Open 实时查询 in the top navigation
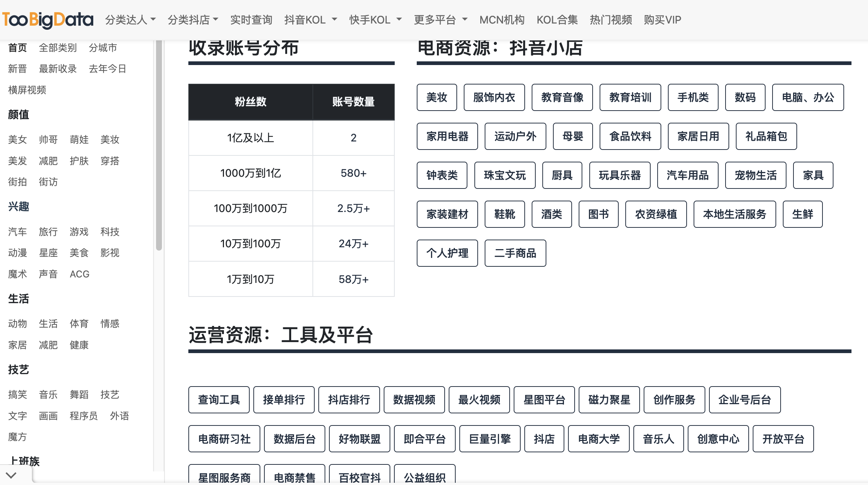The image size is (868, 485). click(251, 20)
